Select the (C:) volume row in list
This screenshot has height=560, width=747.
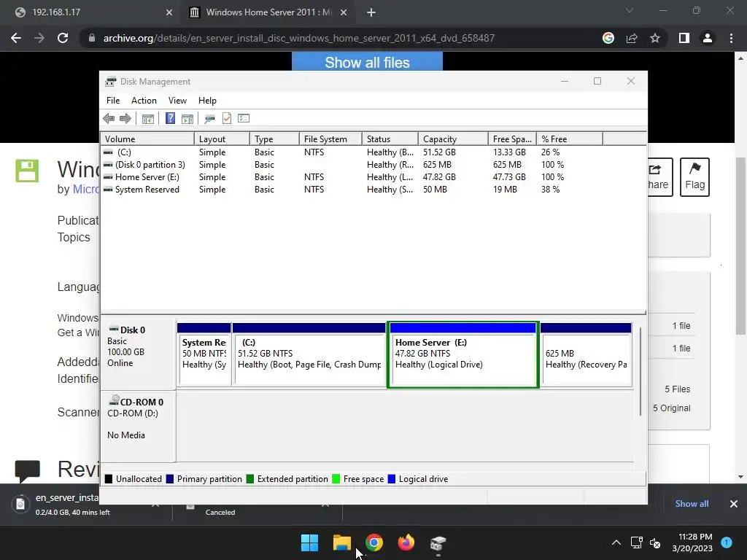coord(352,152)
